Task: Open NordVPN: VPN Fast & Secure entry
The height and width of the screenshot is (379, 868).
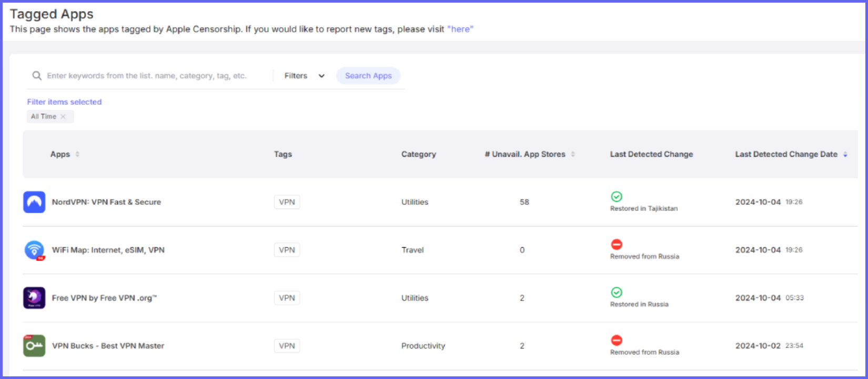Action: point(106,202)
